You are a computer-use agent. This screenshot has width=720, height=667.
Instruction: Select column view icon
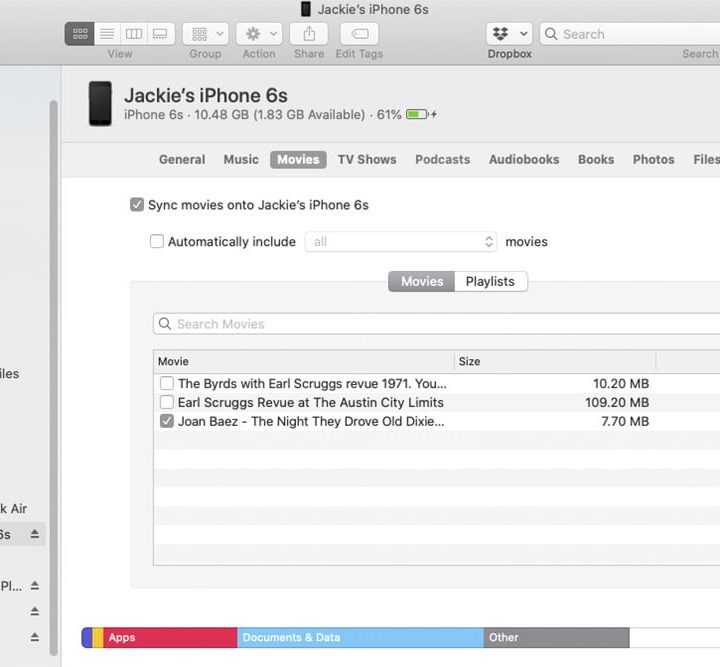click(x=134, y=34)
